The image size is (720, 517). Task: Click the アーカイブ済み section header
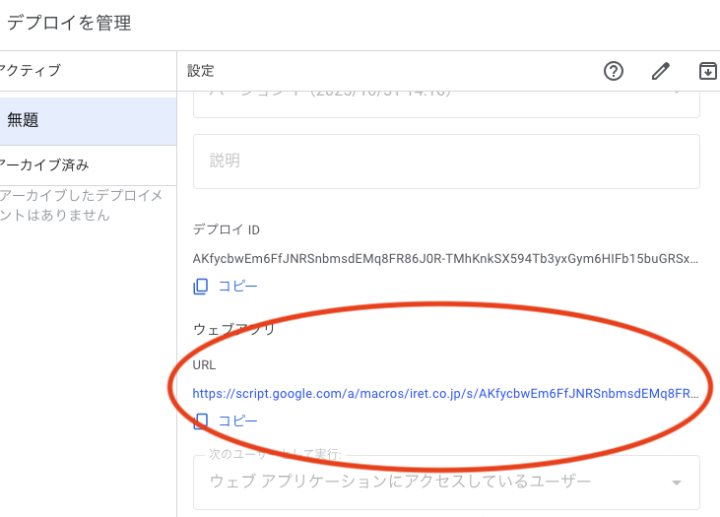pos(44,165)
